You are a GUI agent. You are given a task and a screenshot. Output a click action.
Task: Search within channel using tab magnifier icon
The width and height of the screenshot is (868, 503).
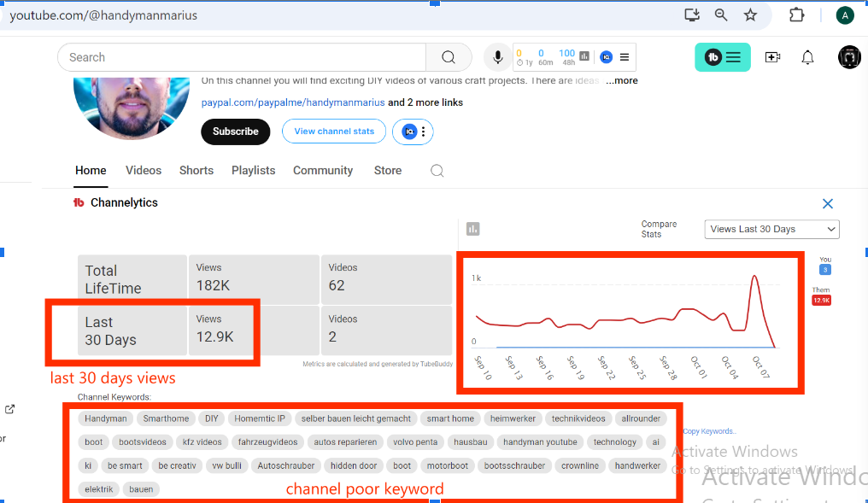437,171
